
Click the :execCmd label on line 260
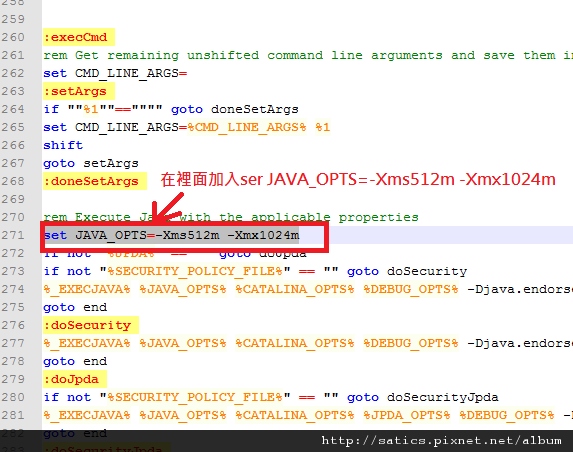pyautogui.click(x=79, y=37)
